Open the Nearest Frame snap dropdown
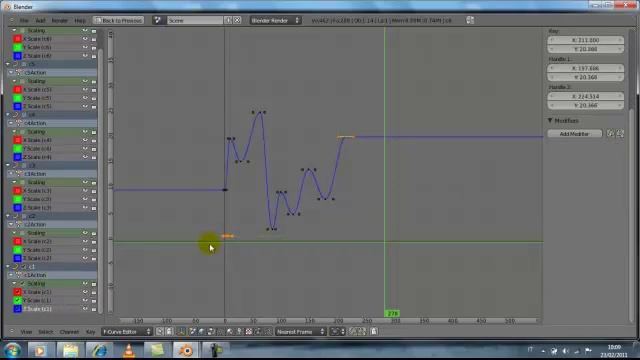The width and height of the screenshot is (640, 360). [301, 332]
